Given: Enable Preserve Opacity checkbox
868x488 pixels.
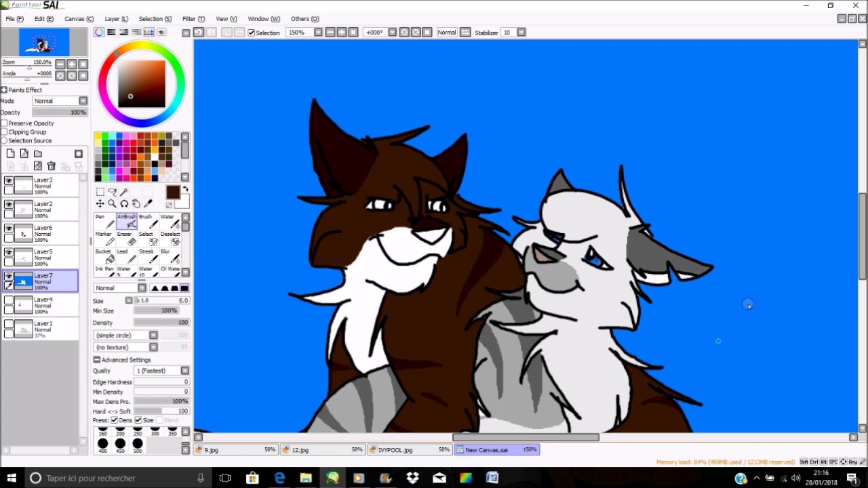Looking at the screenshot, I should (x=4, y=123).
